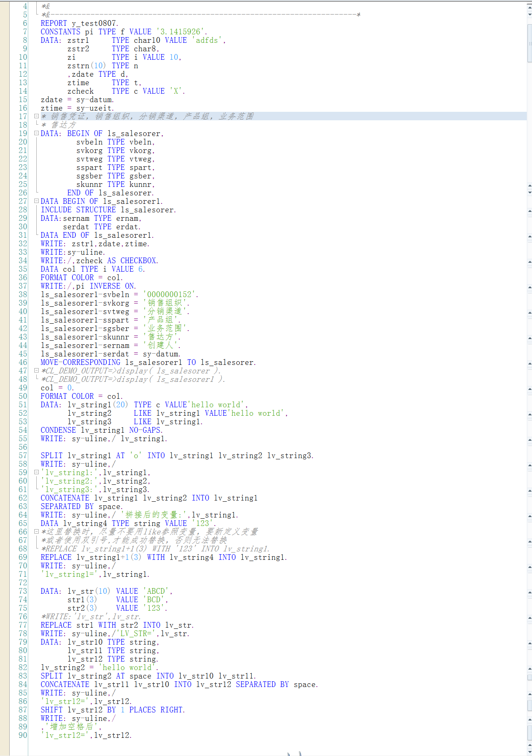Click 'WRITE: zstr1,zdate,ztime.' statement
532x756 pixels.
95,244
